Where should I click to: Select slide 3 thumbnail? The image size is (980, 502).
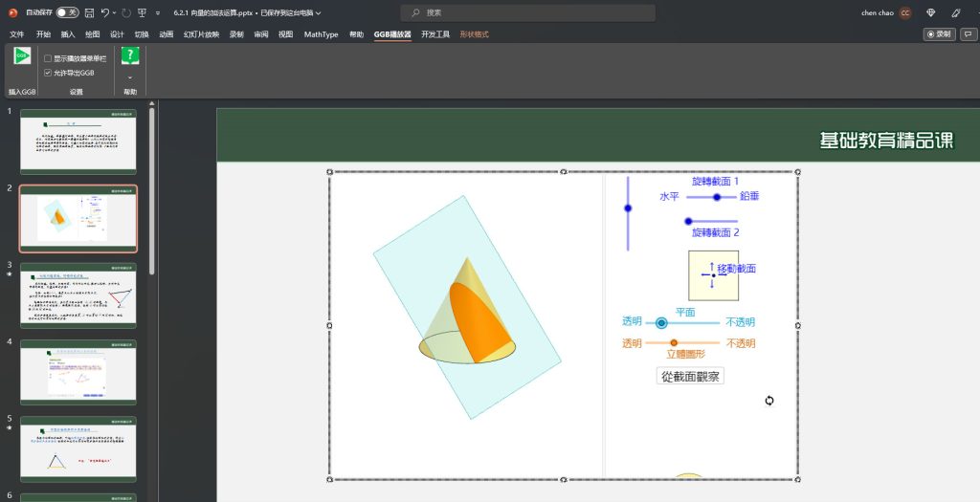78,295
